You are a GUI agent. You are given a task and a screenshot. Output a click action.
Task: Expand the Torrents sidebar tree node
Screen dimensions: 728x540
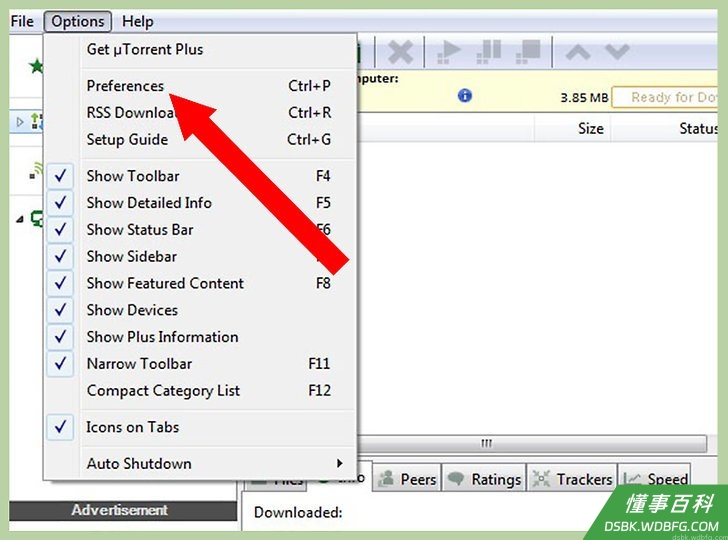point(20,122)
